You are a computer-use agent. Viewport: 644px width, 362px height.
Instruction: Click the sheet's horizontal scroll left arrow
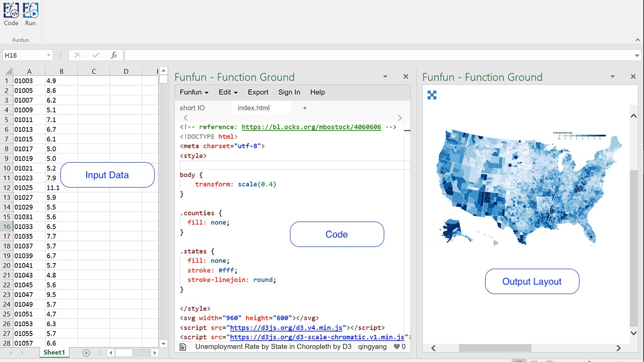coord(111,353)
